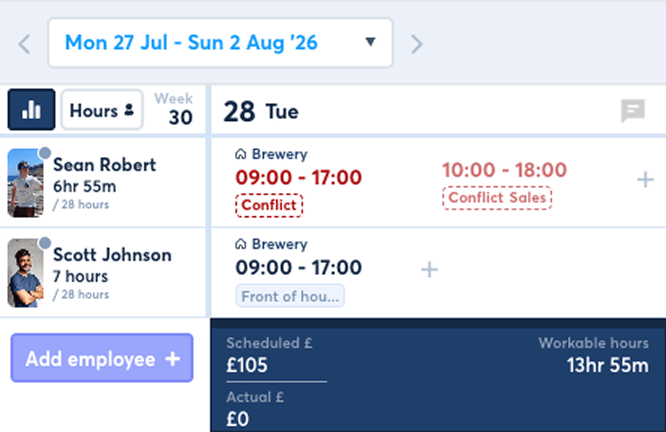Advance to next week using right arrow

pos(417,44)
